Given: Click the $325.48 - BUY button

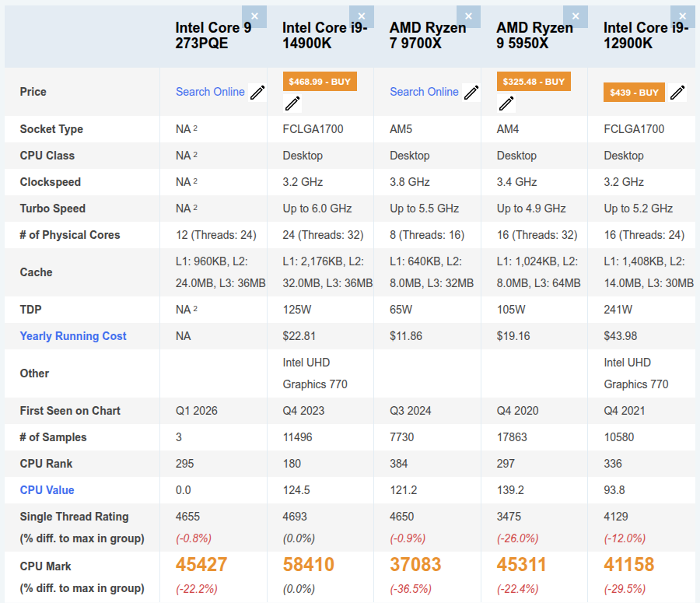Looking at the screenshot, I should point(534,82).
